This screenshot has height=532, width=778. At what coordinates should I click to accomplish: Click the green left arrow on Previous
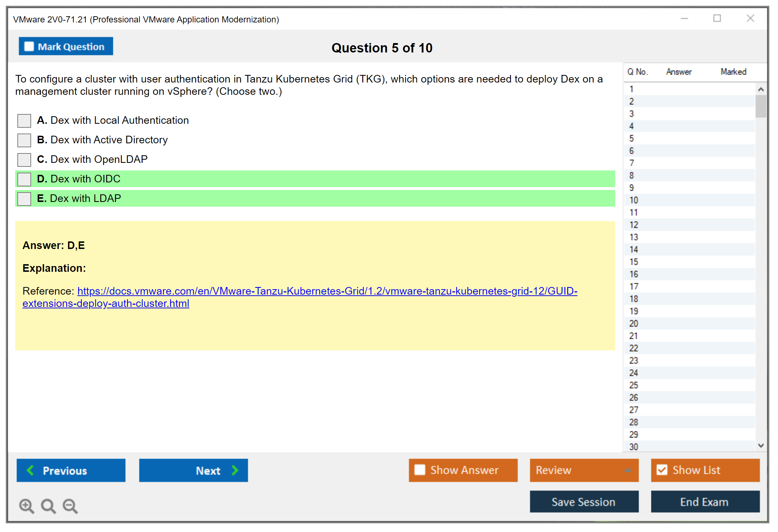pyautogui.click(x=31, y=470)
